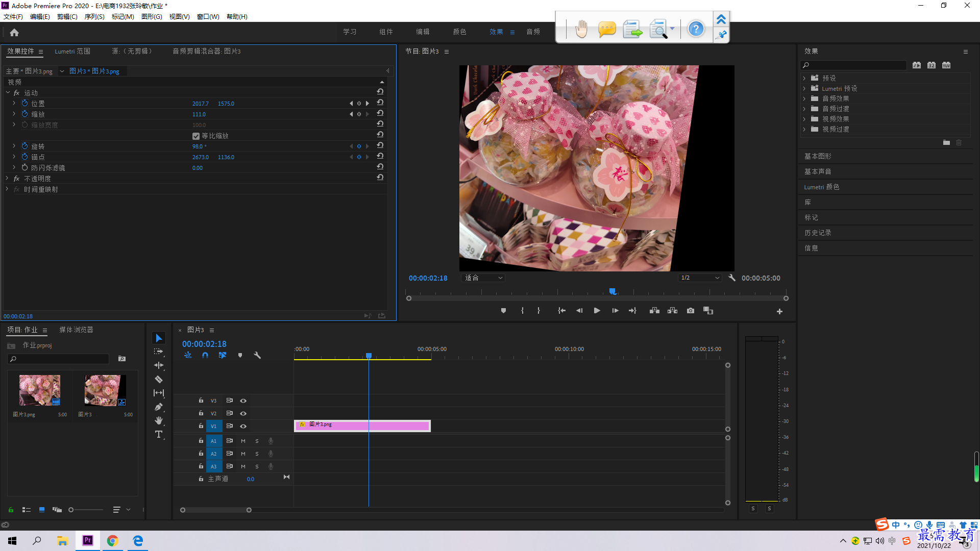Reset the 位置 parameter

pyautogui.click(x=380, y=103)
